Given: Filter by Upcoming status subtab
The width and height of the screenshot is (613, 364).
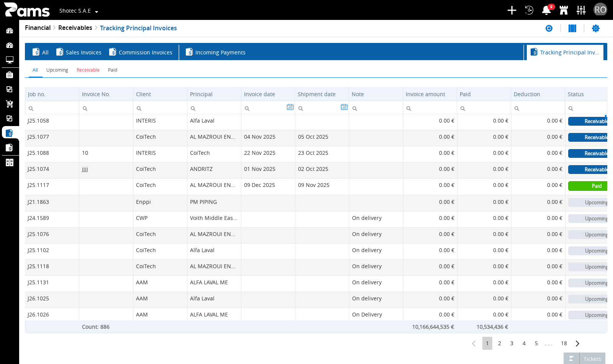Looking at the screenshot, I should pyautogui.click(x=57, y=70).
